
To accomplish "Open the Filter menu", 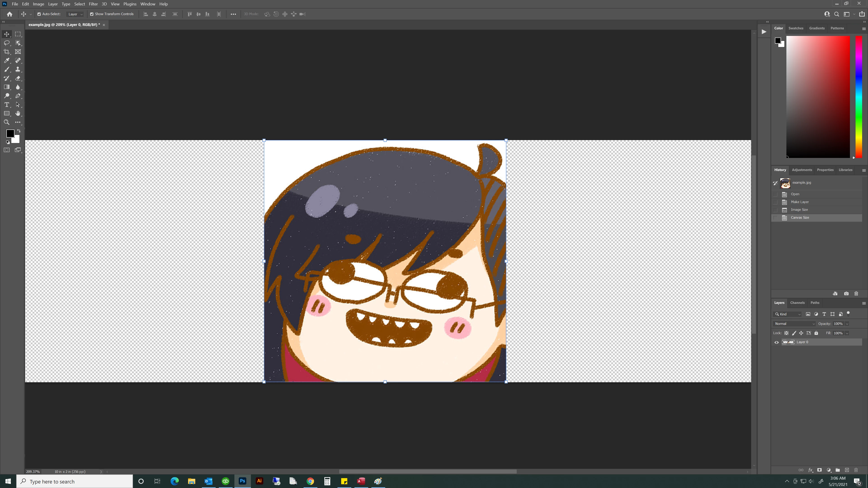I will (93, 4).
